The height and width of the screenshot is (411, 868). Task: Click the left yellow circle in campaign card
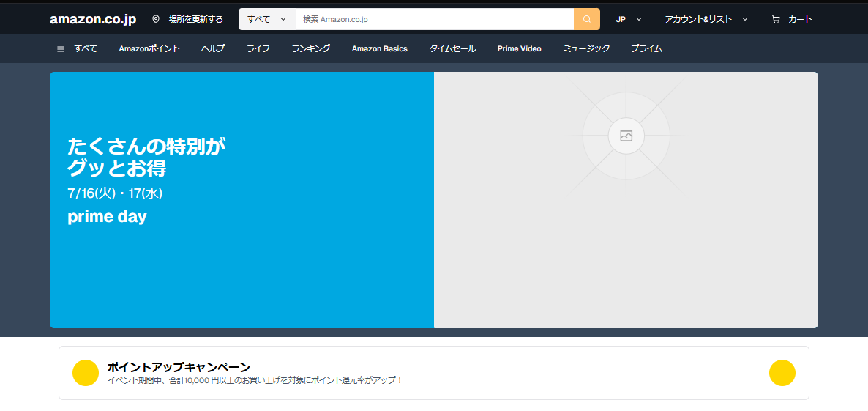[x=86, y=373]
